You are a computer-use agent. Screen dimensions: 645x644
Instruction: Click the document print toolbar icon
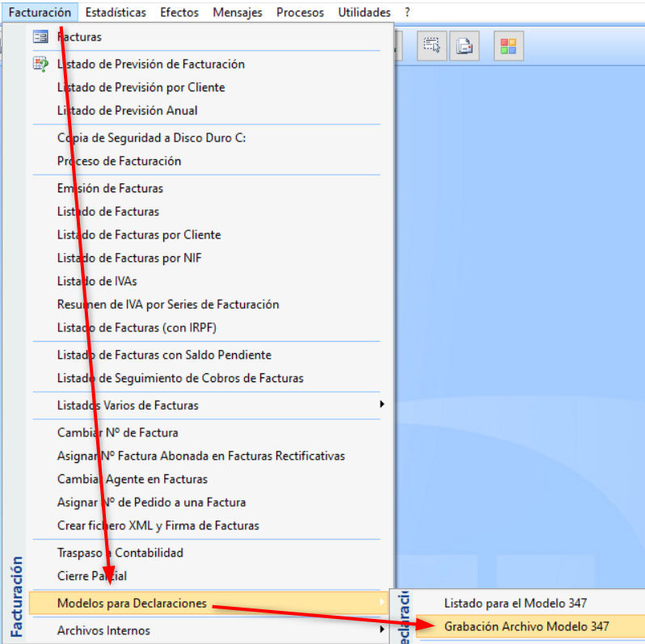pos(465,46)
